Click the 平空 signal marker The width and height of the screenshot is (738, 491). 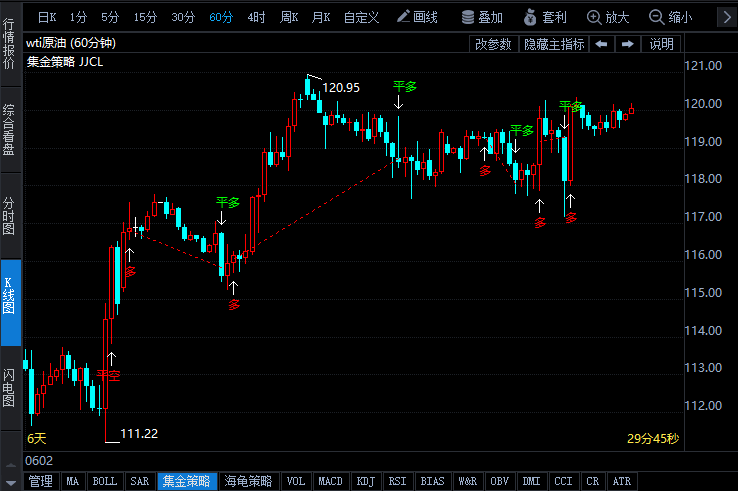pyautogui.click(x=109, y=376)
